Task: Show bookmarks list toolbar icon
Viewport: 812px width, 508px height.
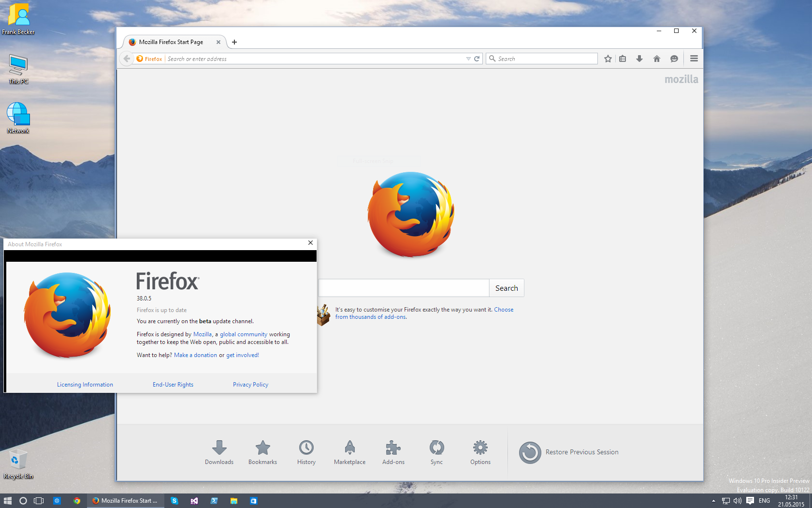Action: tap(623, 59)
